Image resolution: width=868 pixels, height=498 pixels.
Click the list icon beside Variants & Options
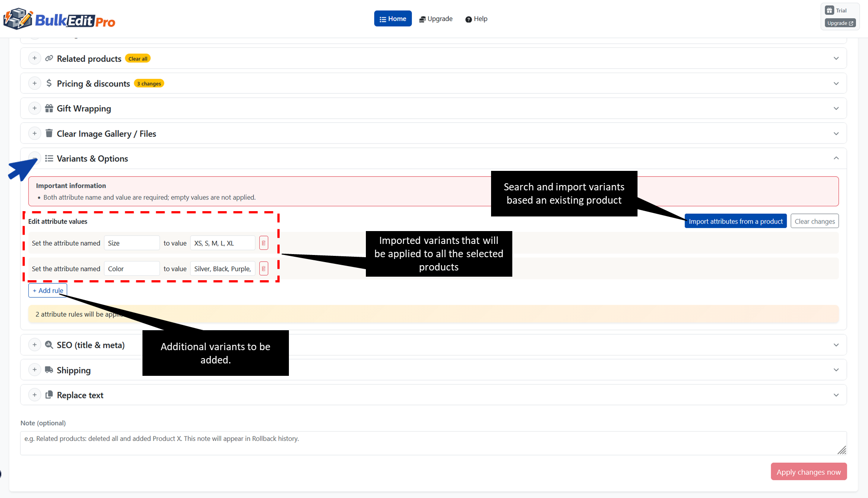[x=50, y=158]
